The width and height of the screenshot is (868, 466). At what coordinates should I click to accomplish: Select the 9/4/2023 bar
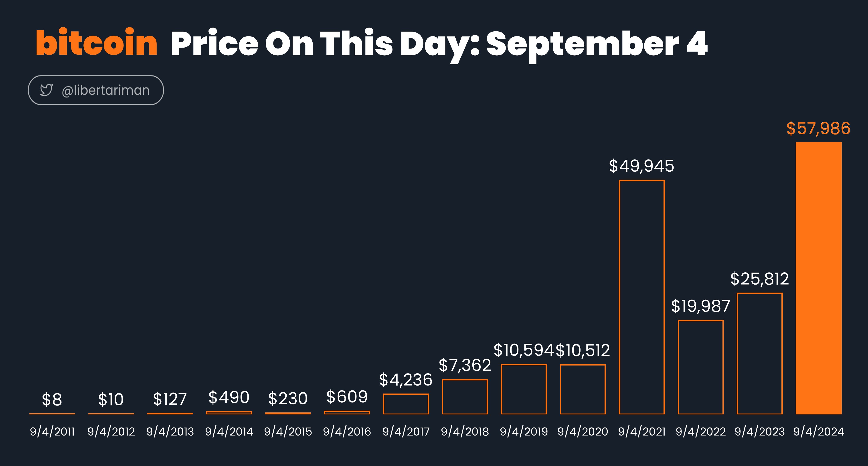click(759, 354)
